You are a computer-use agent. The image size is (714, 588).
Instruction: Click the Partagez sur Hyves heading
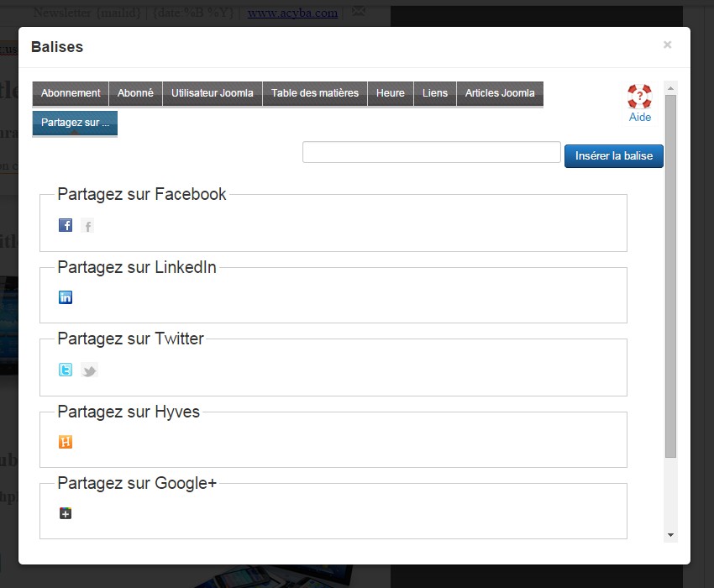[x=129, y=412]
